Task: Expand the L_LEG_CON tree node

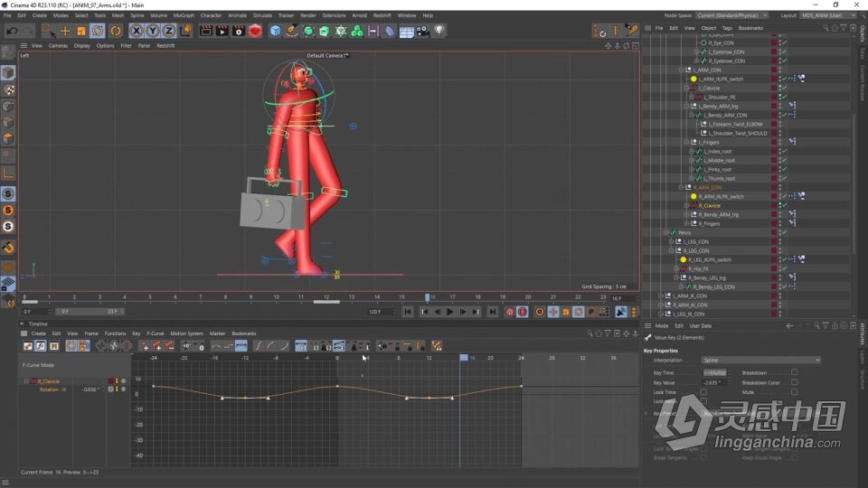Action: pyautogui.click(x=672, y=242)
